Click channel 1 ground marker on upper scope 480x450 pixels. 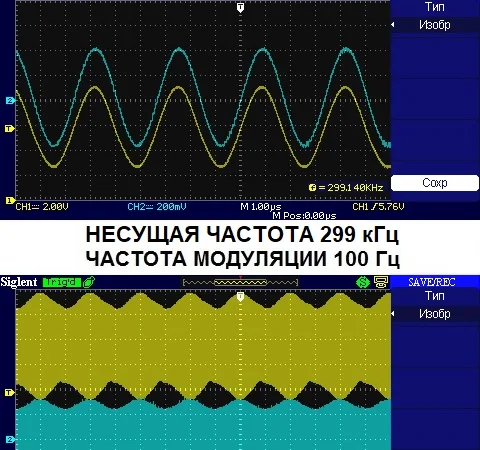click(9, 200)
